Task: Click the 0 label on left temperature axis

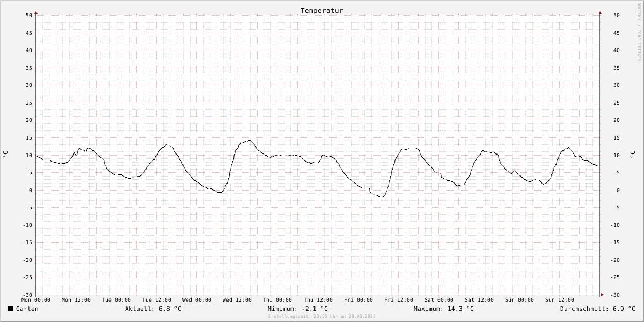Action: [x=31, y=191]
